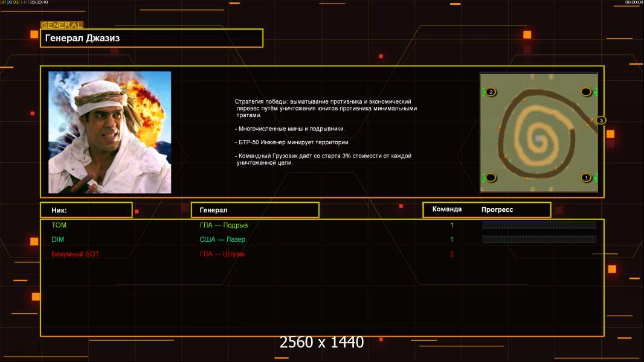Click the GENERAL label tag
The image size is (644, 362).
(62, 25)
